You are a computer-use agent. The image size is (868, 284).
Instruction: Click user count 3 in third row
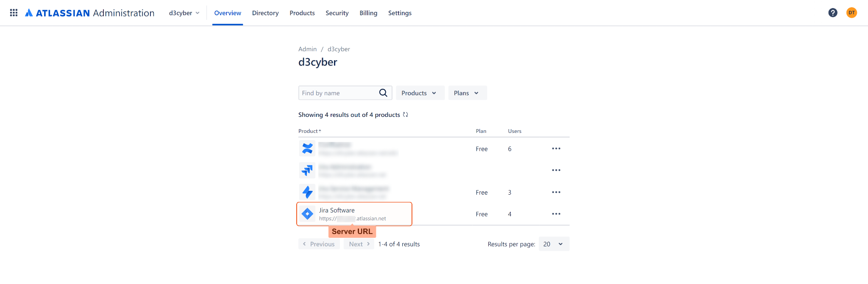click(x=509, y=193)
